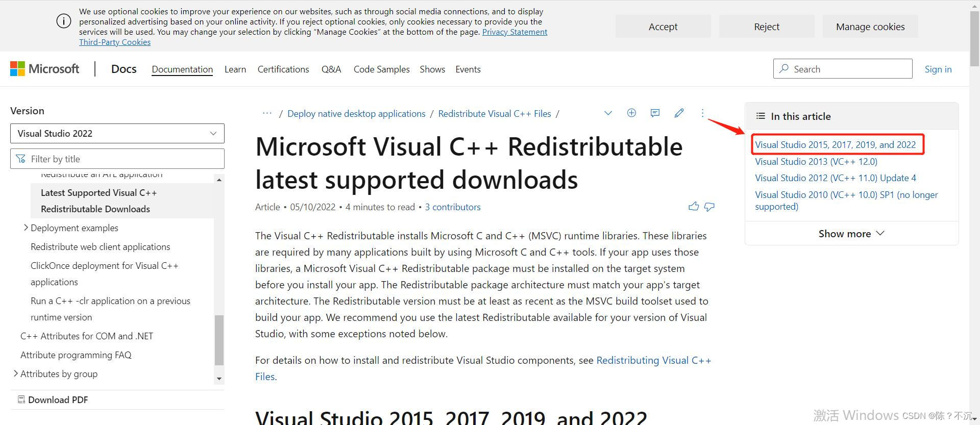
Task: Click the filter funnel icon
Action: click(x=21, y=159)
